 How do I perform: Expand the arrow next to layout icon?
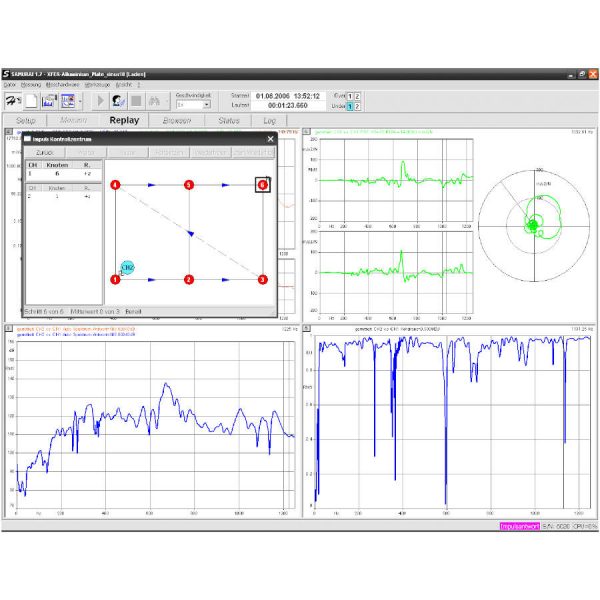(80, 101)
